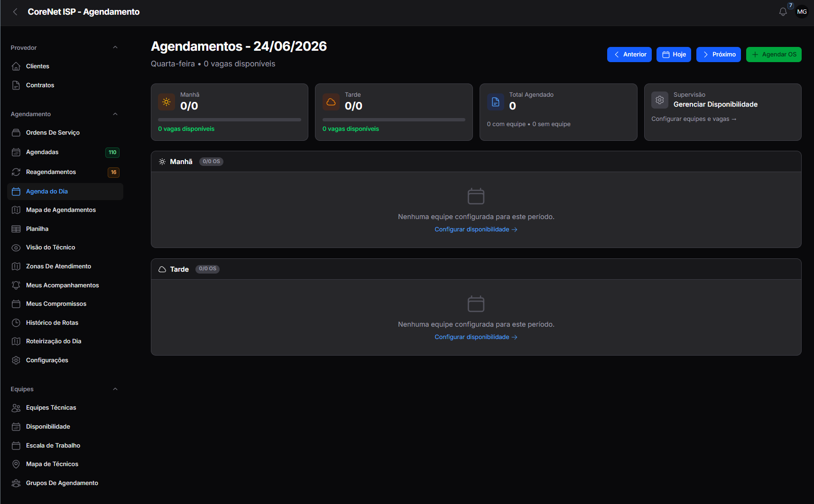Collapse the Equipes sidebar section
Viewport: 814px width, 504px height.
[x=115, y=389]
